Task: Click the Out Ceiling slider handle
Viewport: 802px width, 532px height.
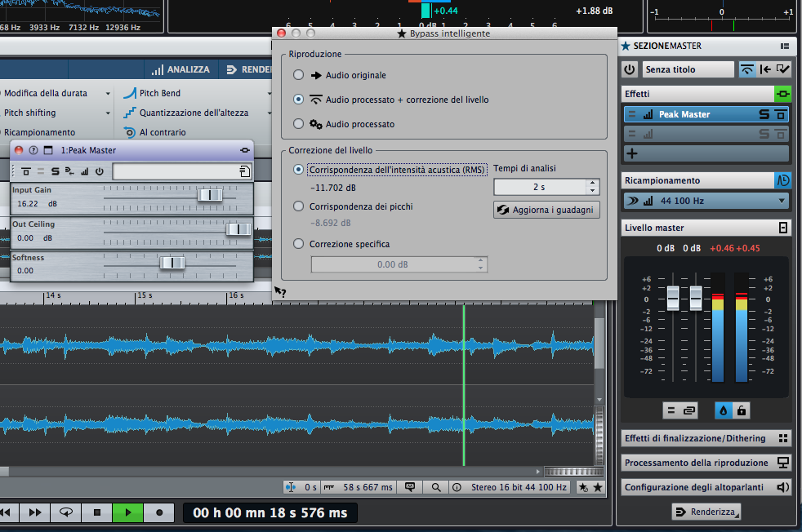Action: pos(238,229)
